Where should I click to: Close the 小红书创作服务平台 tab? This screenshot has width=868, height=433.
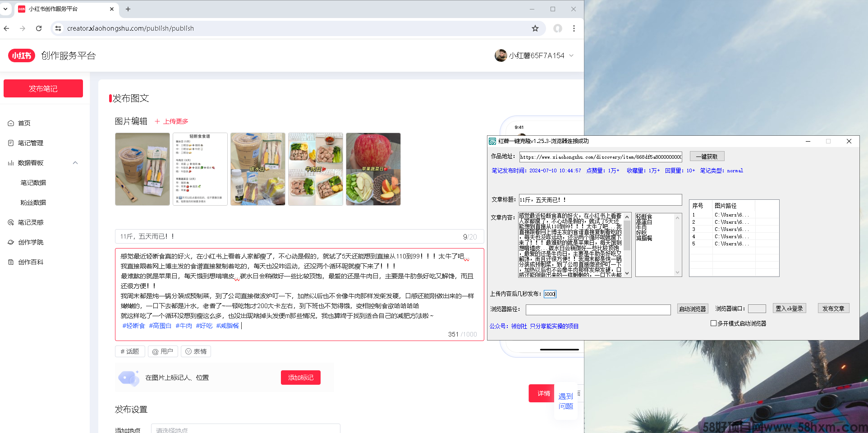(x=112, y=9)
